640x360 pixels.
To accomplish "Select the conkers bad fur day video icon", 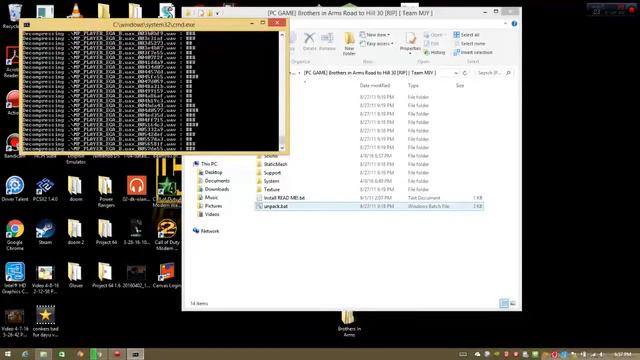I will coord(45,322).
